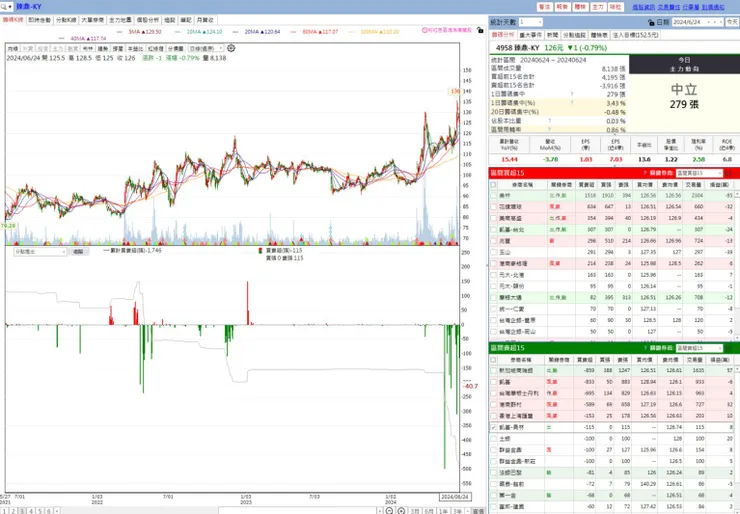Click the zoom-in magnifier below the chart
The image size is (740, 514).
(x=401, y=511)
